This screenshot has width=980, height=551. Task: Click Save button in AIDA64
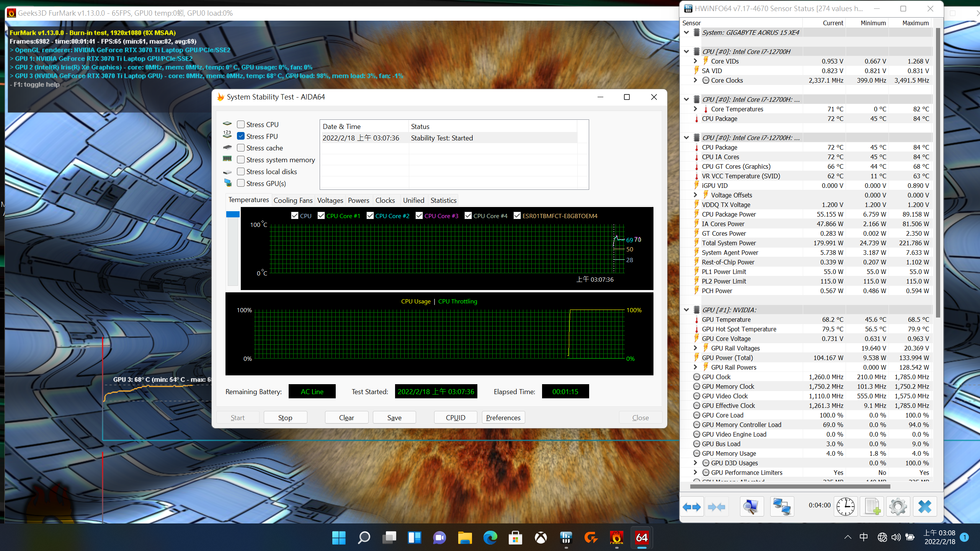pyautogui.click(x=394, y=417)
